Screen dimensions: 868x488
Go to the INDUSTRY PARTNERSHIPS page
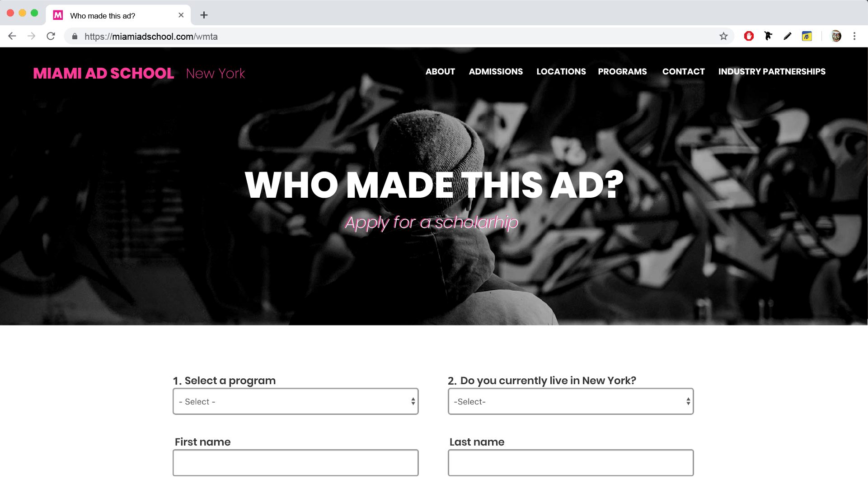[x=772, y=71]
